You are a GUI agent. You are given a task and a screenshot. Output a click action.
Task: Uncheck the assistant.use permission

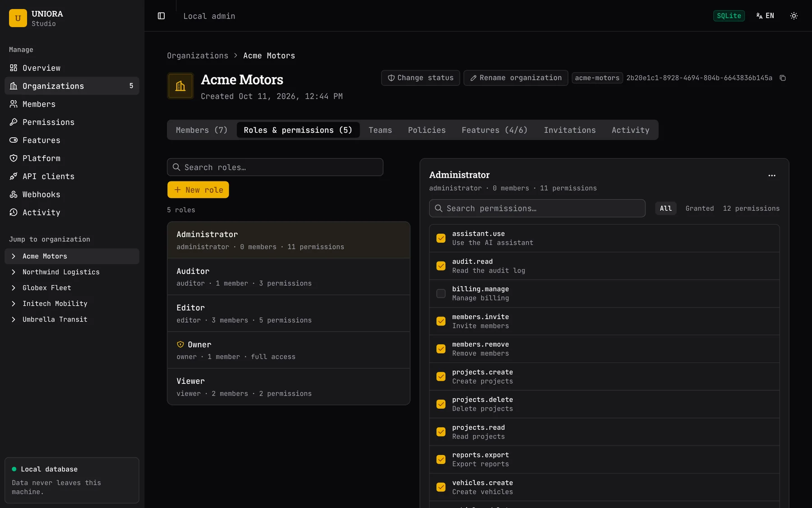click(x=441, y=238)
